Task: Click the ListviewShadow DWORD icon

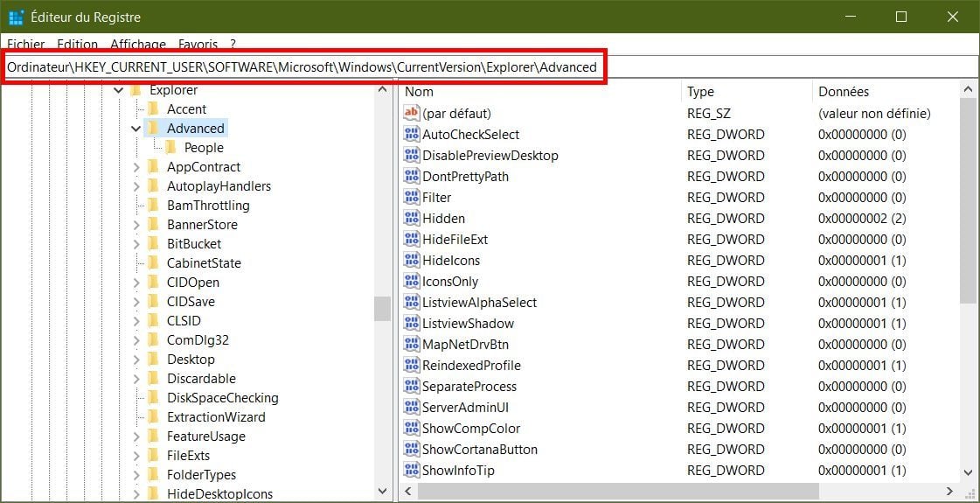Action: click(x=412, y=323)
